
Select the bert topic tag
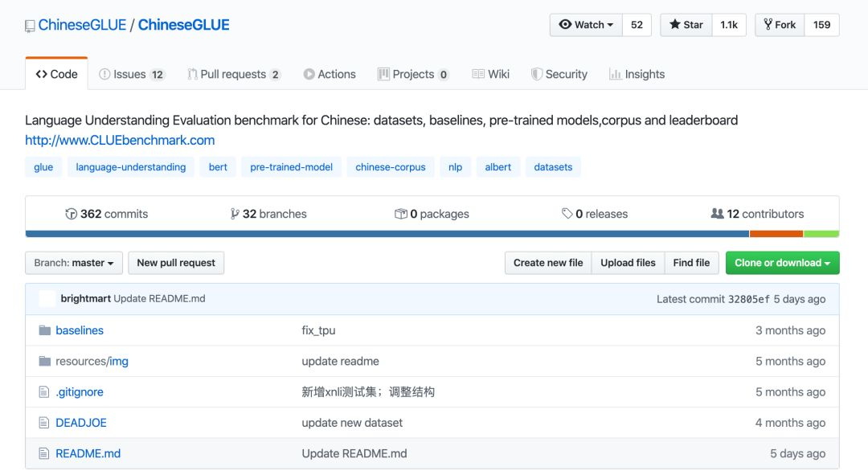point(218,167)
